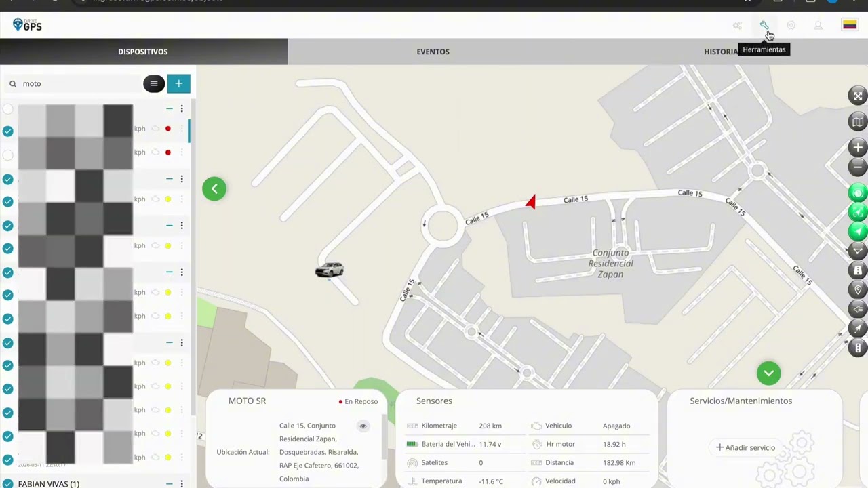Select the red arrow marker on Calle 15
Screen dimensions: 868x488
[531, 202]
